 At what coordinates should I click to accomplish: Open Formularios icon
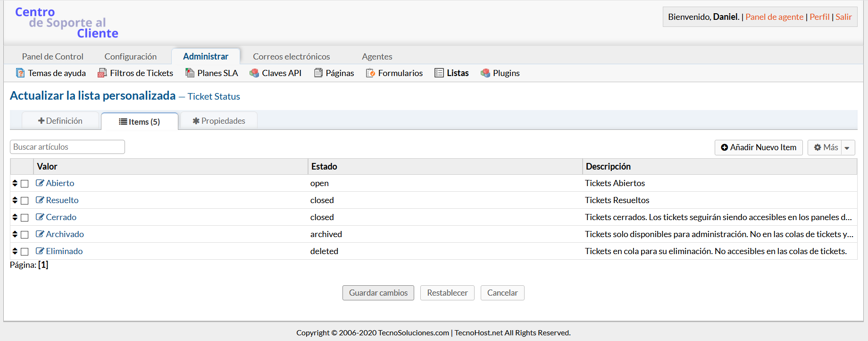[x=370, y=73]
